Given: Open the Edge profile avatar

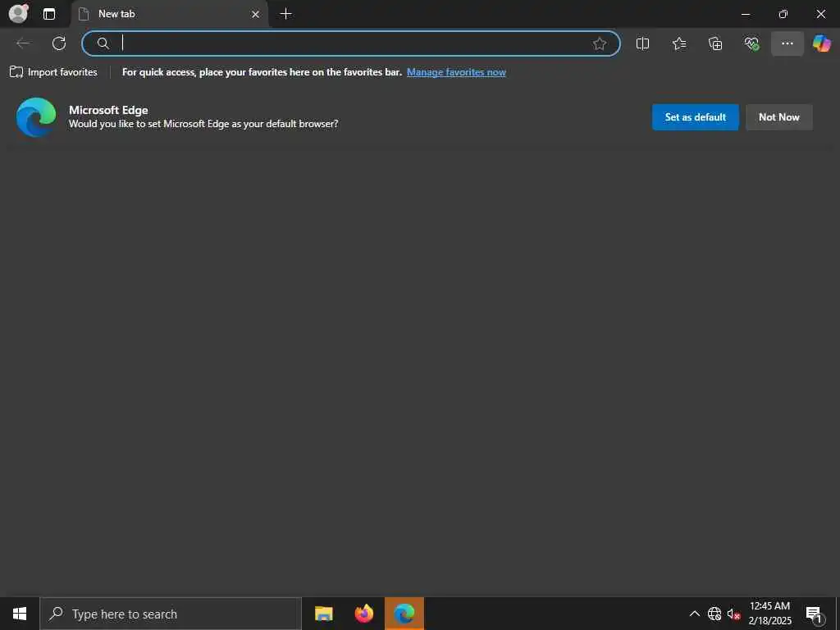Looking at the screenshot, I should 18,13.
